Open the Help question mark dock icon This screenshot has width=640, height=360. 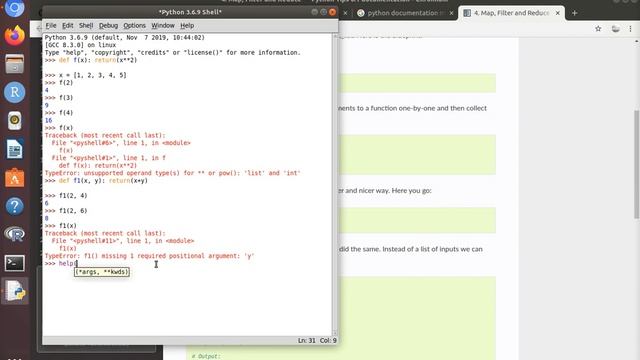15,206
